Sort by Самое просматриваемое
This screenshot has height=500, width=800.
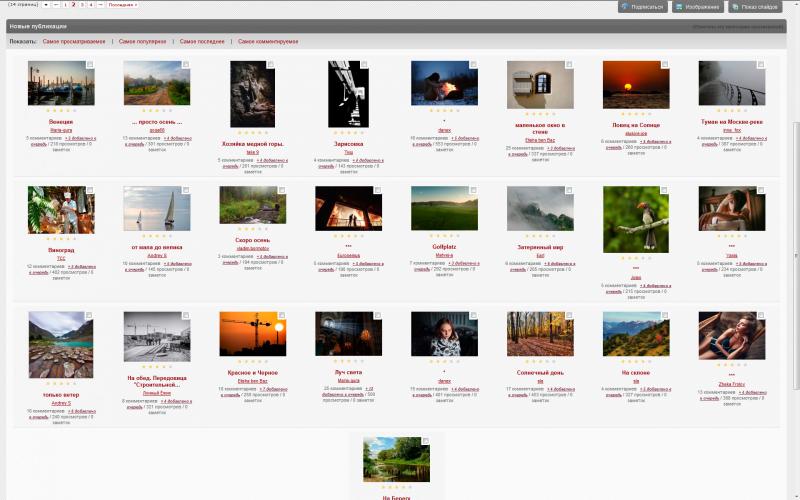[74, 41]
